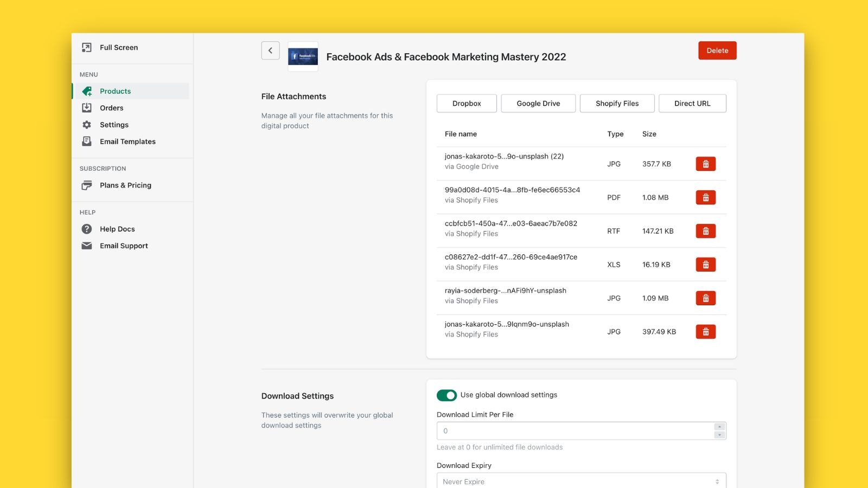Click the 357.7 KB size value
The width and height of the screenshot is (868, 488).
click(x=656, y=164)
